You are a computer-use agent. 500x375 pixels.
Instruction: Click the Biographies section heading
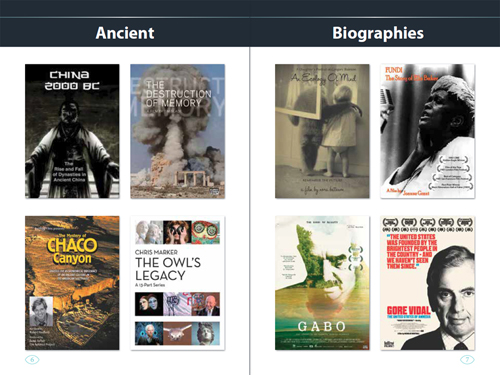click(x=378, y=33)
